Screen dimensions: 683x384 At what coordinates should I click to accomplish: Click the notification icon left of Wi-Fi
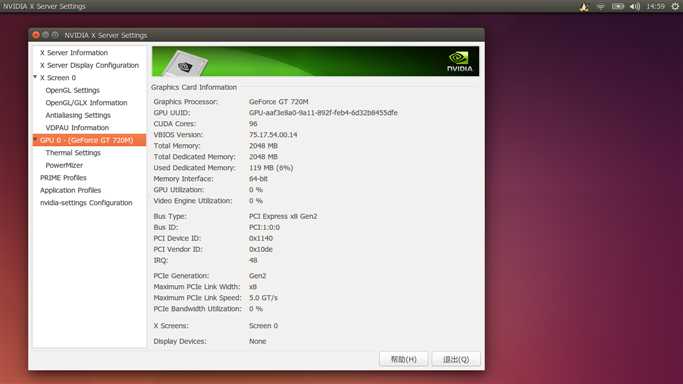584,7
